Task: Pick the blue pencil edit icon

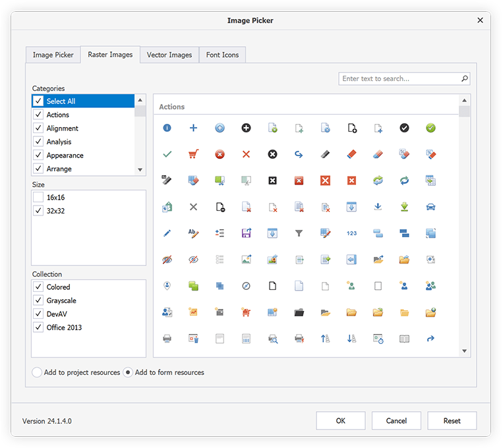Action: [167, 233]
